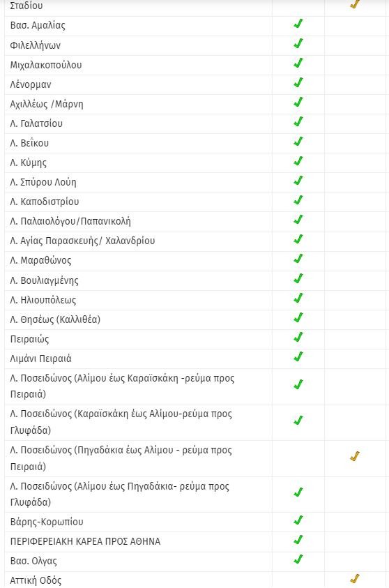Image resolution: width=389 pixels, height=588 pixels.
Task: Click the ΠΕΡΙΦΕΡΕΙΑΚΗ ΚΑΡΕΑ ΠΡΟΣ ΑΘΗΝΑ text
Action: pyautogui.click(x=85, y=541)
